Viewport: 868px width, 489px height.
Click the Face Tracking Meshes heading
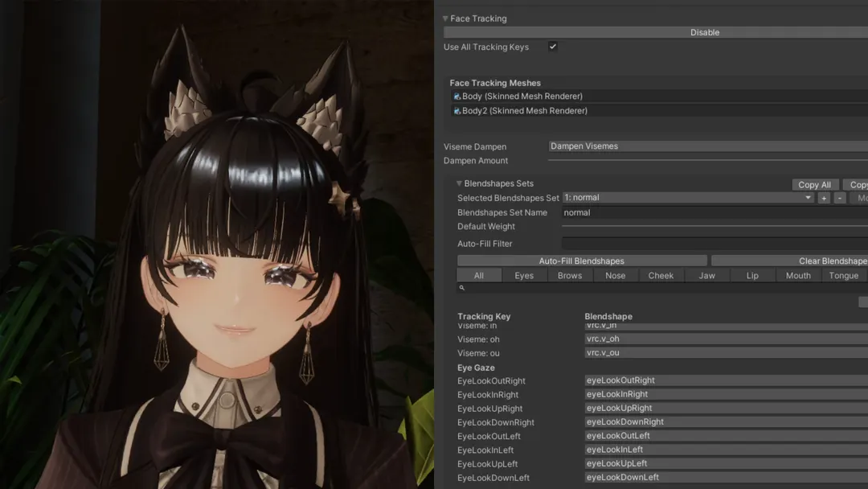point(495,83)
